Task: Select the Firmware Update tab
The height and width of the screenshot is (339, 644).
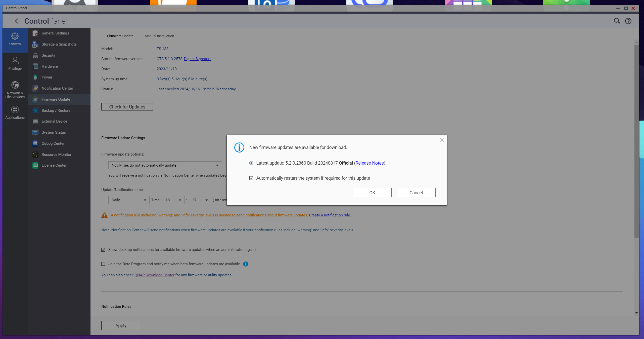Action: coord(120,36)
